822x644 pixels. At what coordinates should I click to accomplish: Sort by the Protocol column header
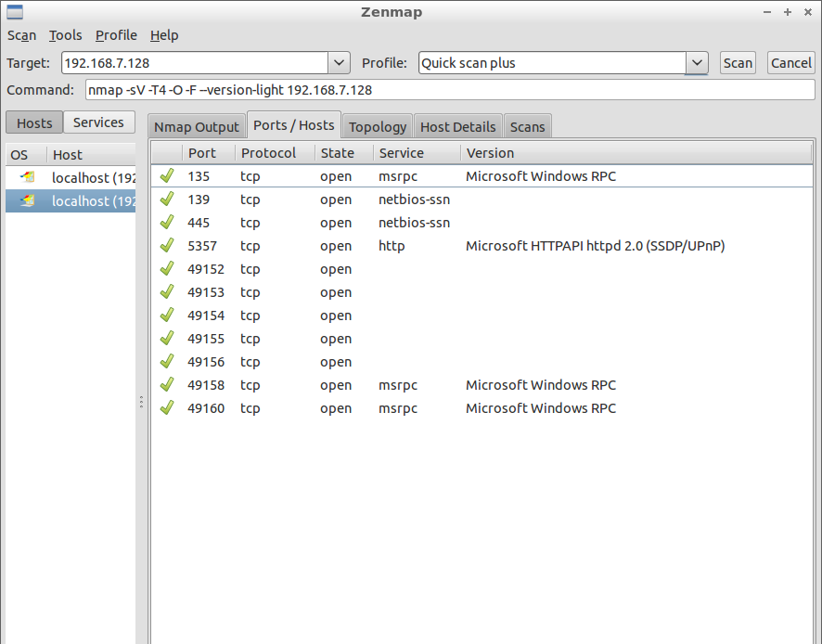point(275,153)
